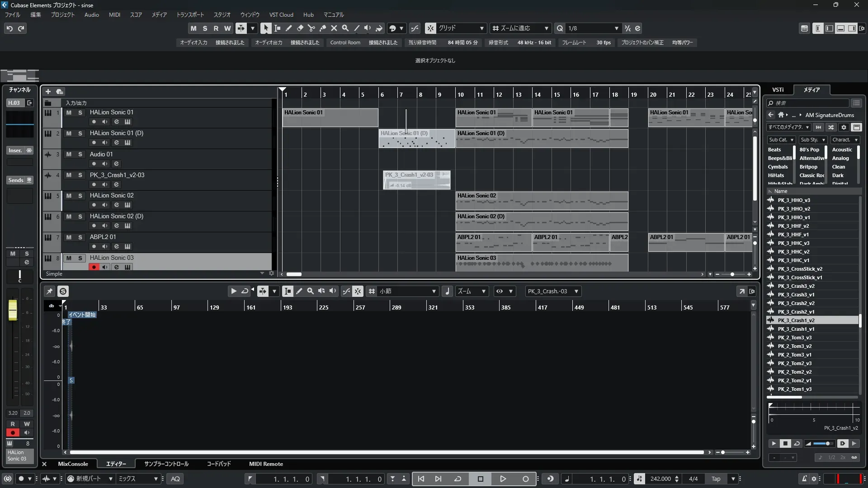Select the Glue tool
The width and height of the screenshot is (868, 488).
(322, 28)
